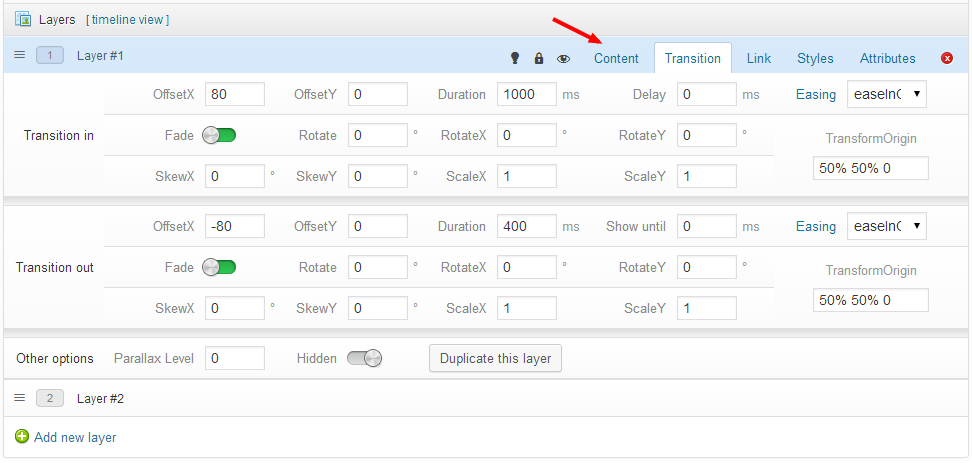This screenshot has height=463, width=972.
Task: Delete Layer #1 with the red X icon
Action: coord(947,58)
